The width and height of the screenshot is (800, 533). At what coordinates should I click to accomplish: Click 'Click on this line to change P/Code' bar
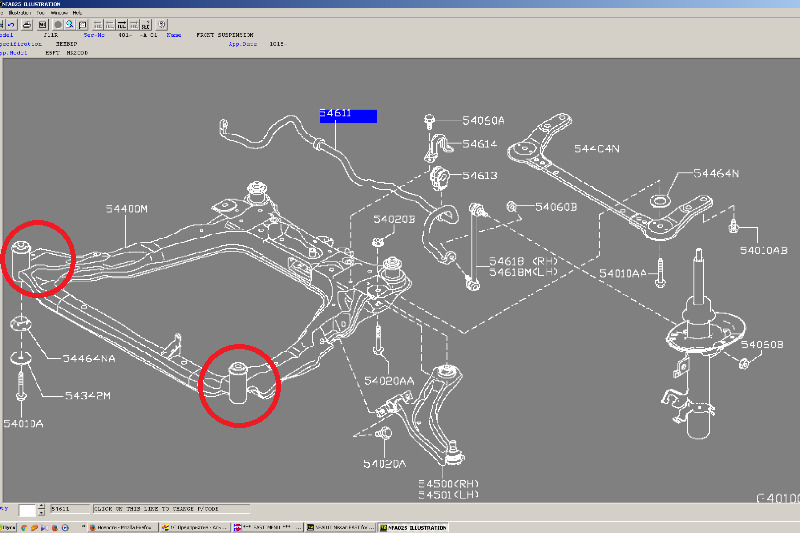click(170, 509)
